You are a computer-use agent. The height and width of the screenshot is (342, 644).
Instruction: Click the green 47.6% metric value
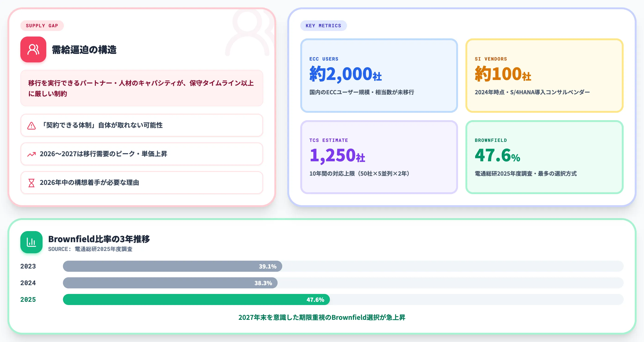click(x=497, y=155)
